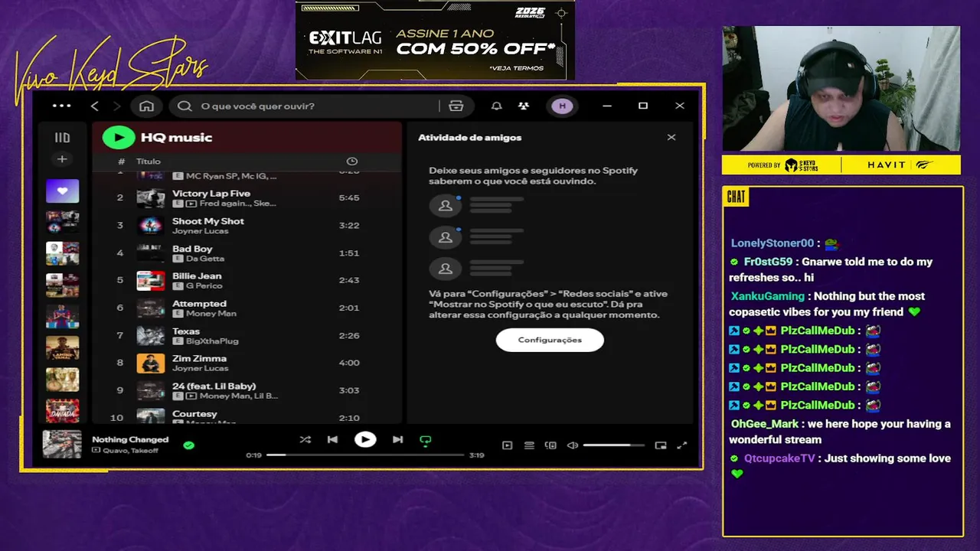Screen dimensions: 980x551
Task: Open the three-dots Spotify app menu
Action: 62,106
